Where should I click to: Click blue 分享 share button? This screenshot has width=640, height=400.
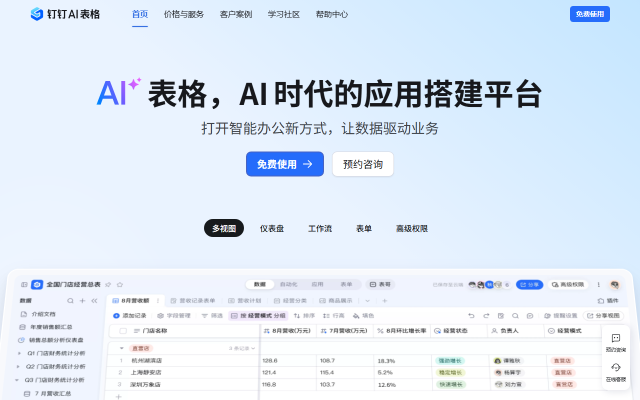tap(529, 284)
